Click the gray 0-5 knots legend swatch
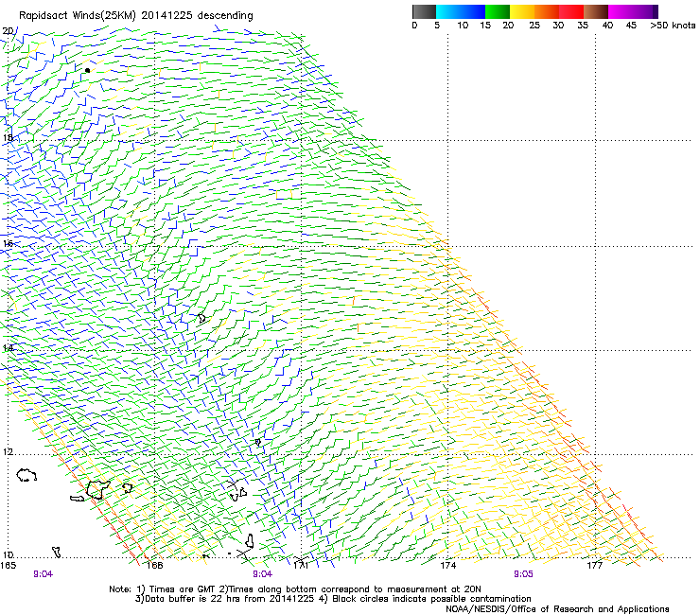 click(x=424, y=11)
